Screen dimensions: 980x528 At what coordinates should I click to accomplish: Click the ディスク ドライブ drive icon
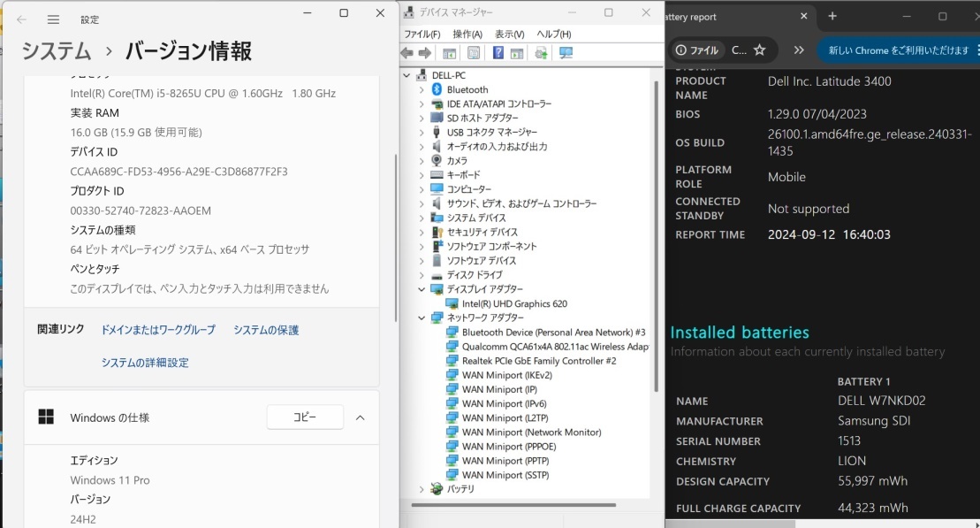point(437,275)
